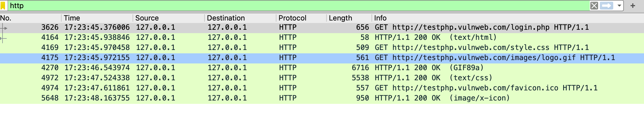Sort packets by Time column

coord(97,18)
